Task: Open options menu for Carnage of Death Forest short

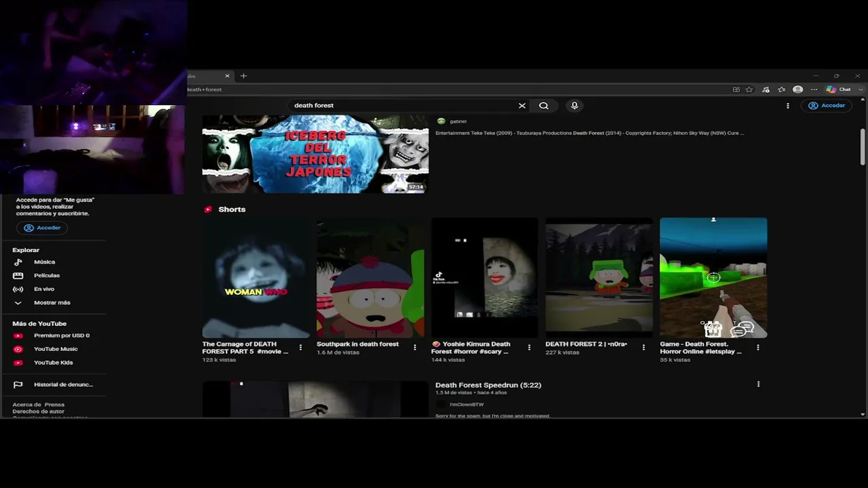Action: click(x=300, y=348)
